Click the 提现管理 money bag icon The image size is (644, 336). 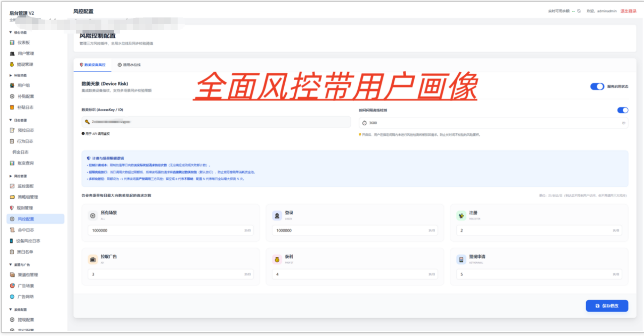(x=12, y=64)
